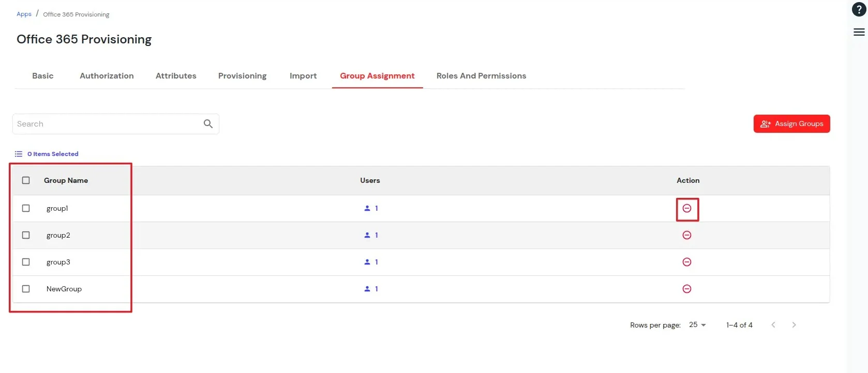Click the 0 Items Selected link
Screen dimensions: 868x373
[x=53, y=154]
